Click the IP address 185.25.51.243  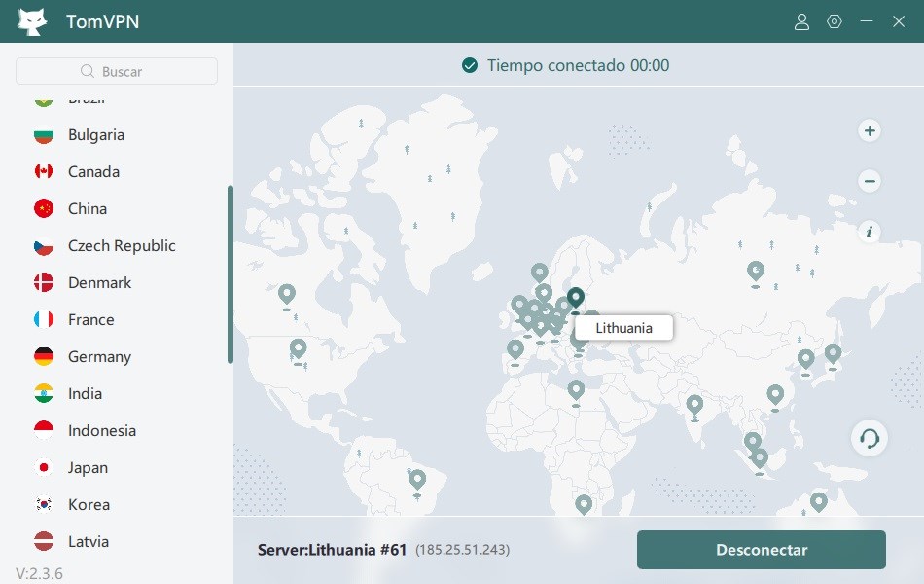click(x=463, y=550)
